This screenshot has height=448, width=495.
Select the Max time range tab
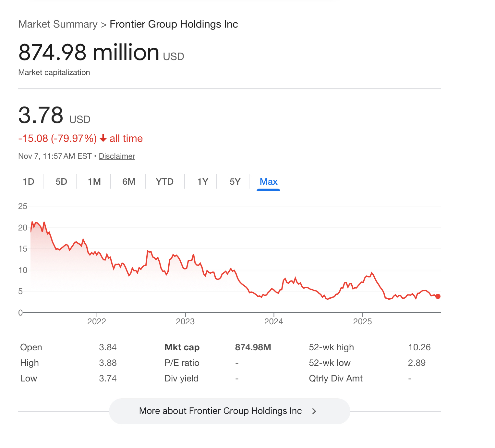click(269, 182)
